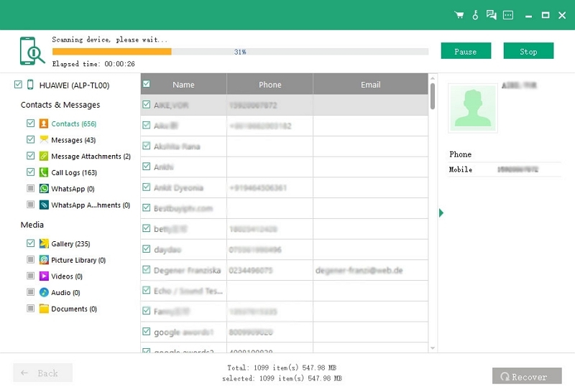575x392 pixels.
Task: Sort contacts by the Name column header
Action: click(183, 85)
